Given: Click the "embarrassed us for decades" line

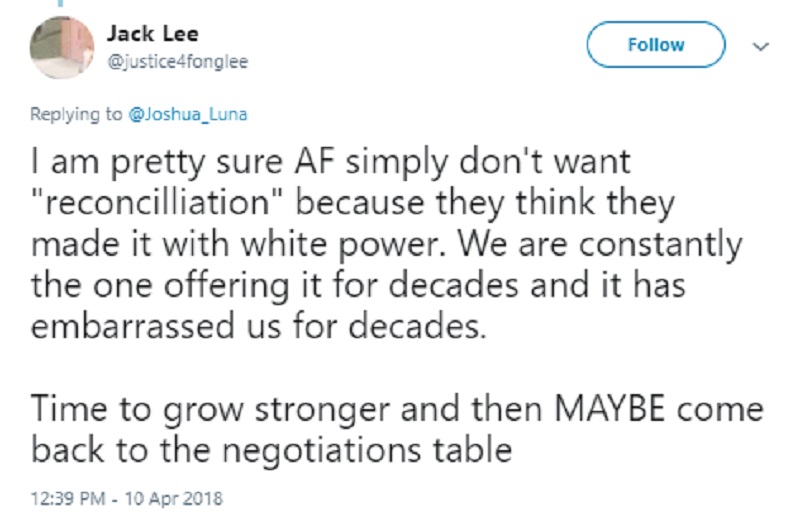Looking at the screenshot, I should coord(259,327).
